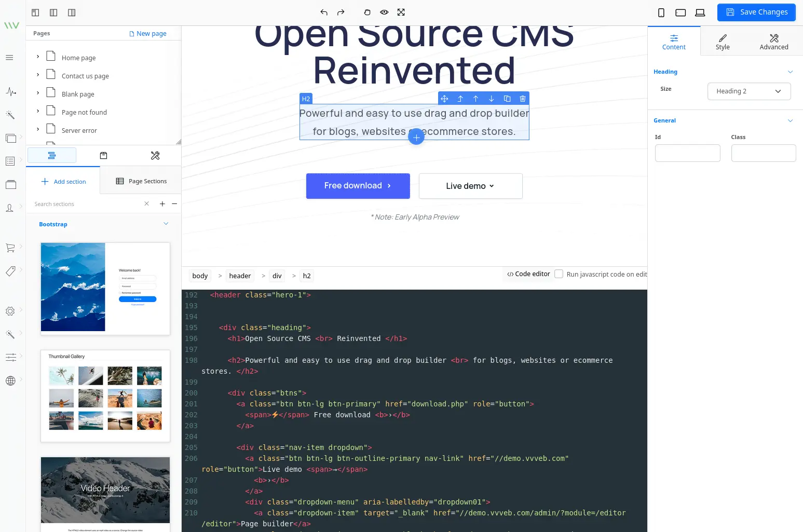Switch to desktop device preview
Screen dimensions: 803x532
coord(700,12)
